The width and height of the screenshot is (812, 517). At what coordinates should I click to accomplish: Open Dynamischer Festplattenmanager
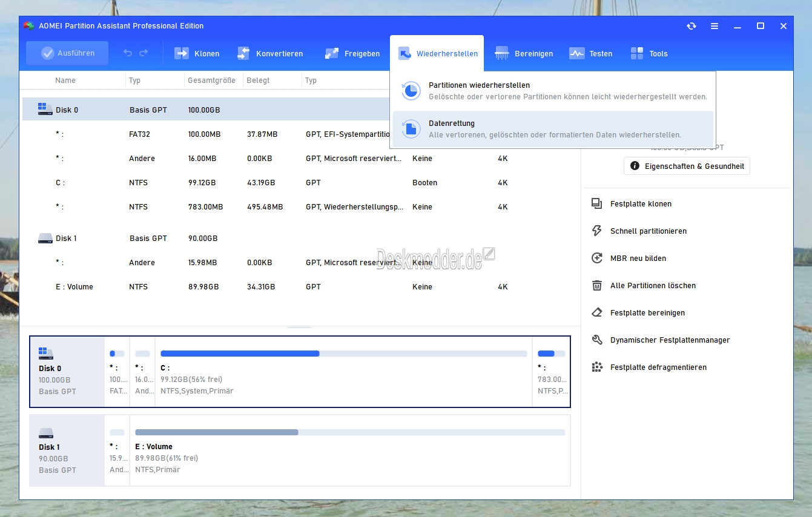pos(670,340)
